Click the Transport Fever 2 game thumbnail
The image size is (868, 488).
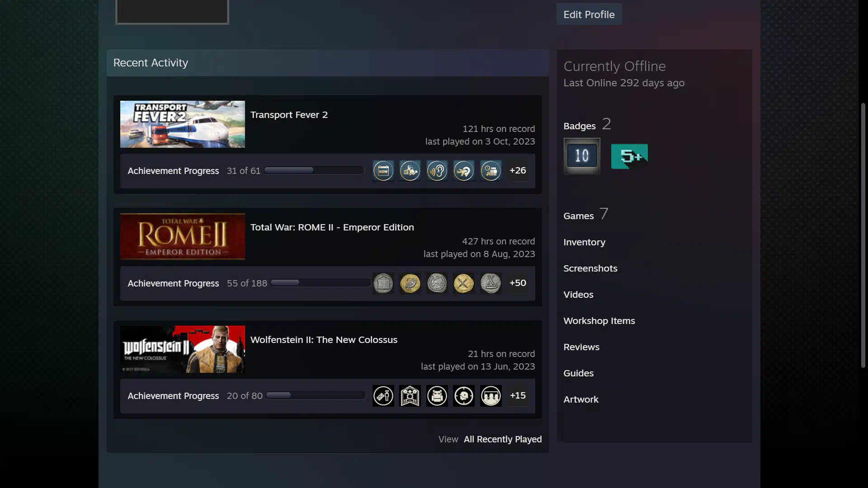183,124
